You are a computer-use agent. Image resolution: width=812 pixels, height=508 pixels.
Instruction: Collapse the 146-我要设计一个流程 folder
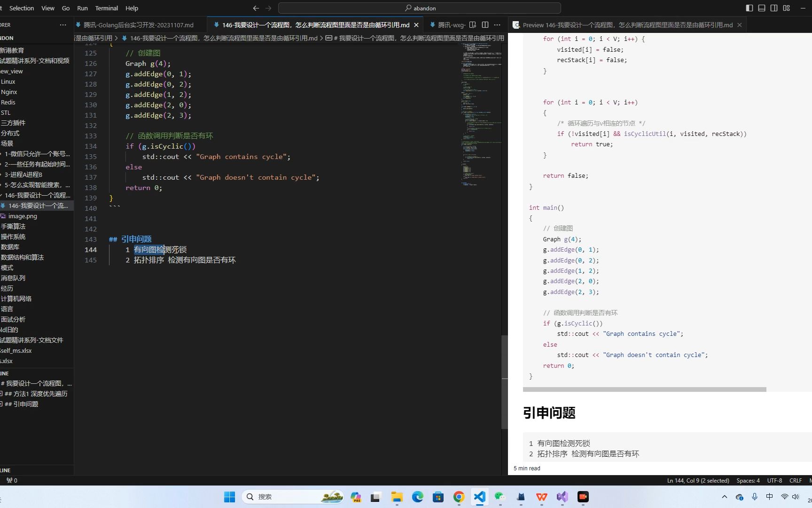click(x=37, y=195)
